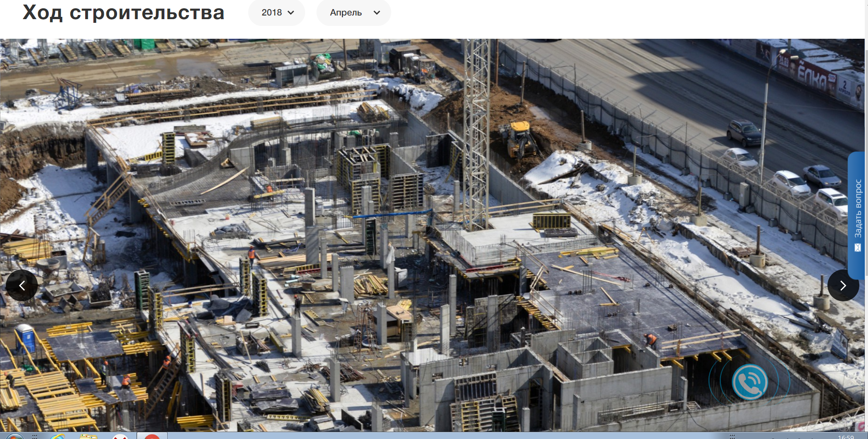This screenshot has width=868, height=439.
Task: Click the main construction site photo
Action: point(410,228)
